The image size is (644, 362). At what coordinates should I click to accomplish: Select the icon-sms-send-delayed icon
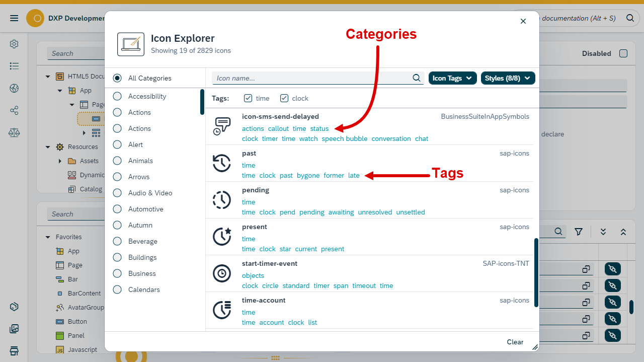[222, 126]
